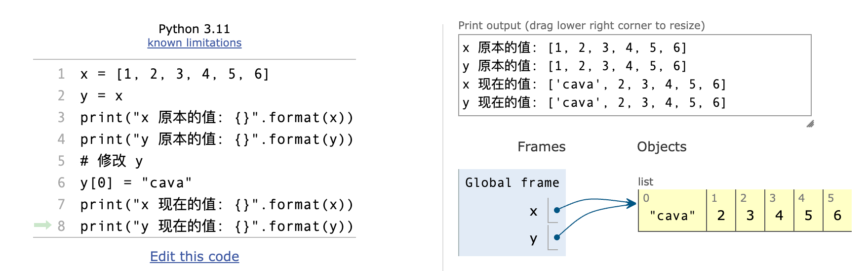Select list cell containing value 6
Viewport: 868px width, 271px height.
837,210
